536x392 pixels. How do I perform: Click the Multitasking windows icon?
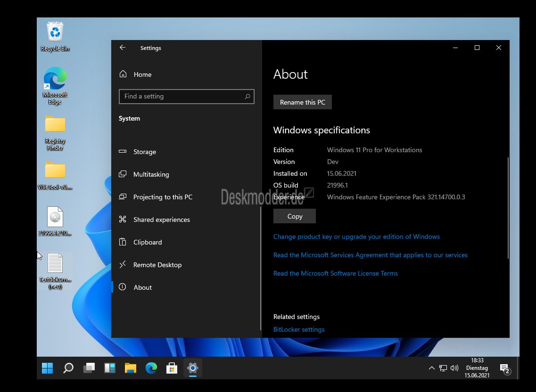[x=123, y=174]
